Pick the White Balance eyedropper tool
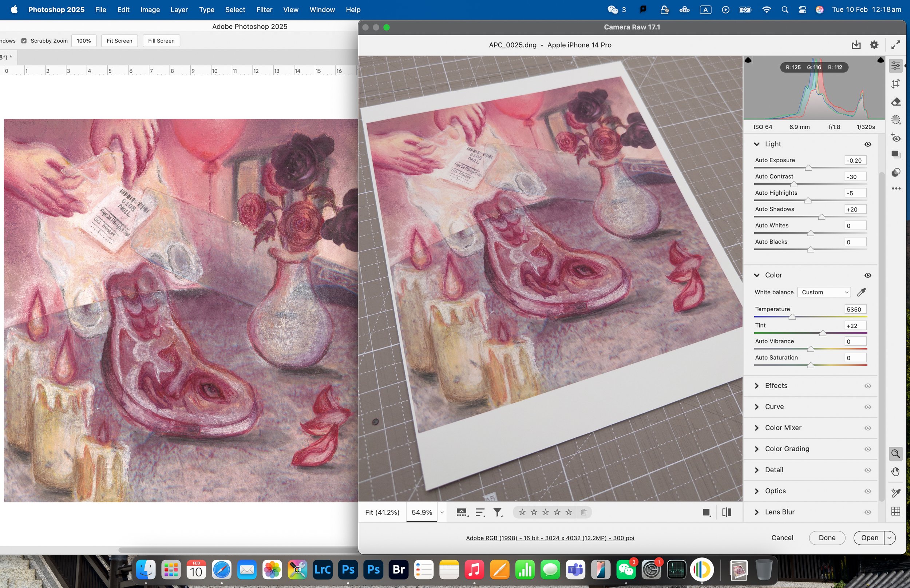The height and width of the screenshot is (588, 910). (x=861, y=292)
